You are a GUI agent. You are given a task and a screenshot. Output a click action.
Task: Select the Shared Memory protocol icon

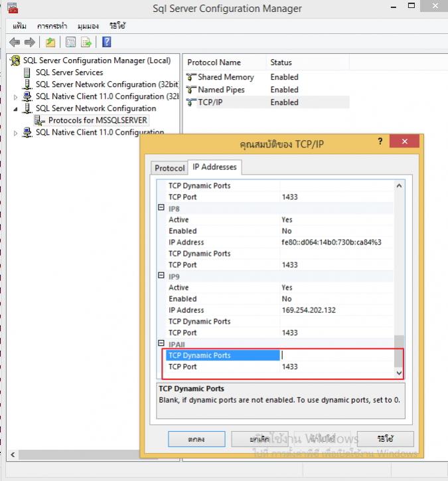point(192,77)
